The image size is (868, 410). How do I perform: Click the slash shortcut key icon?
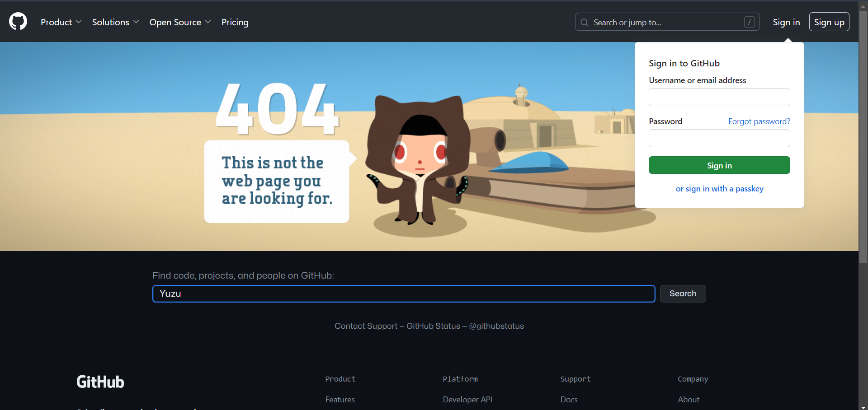pyautogui.click(x=749, y=22)
